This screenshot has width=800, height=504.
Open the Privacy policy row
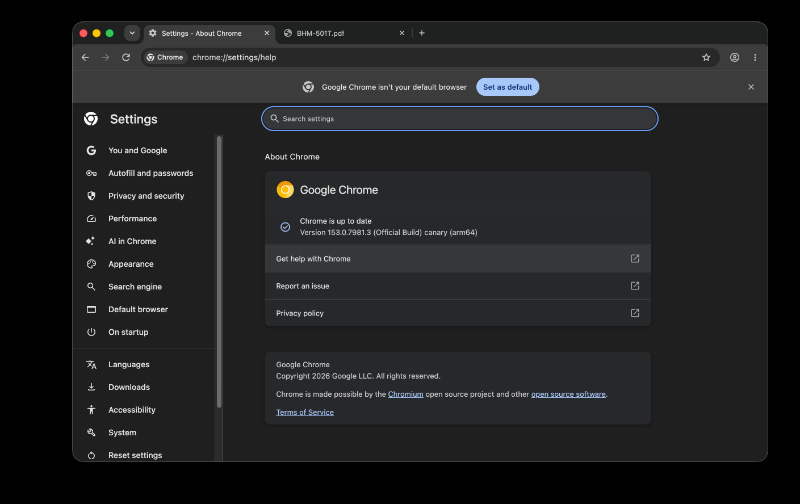tap(458, 313)
